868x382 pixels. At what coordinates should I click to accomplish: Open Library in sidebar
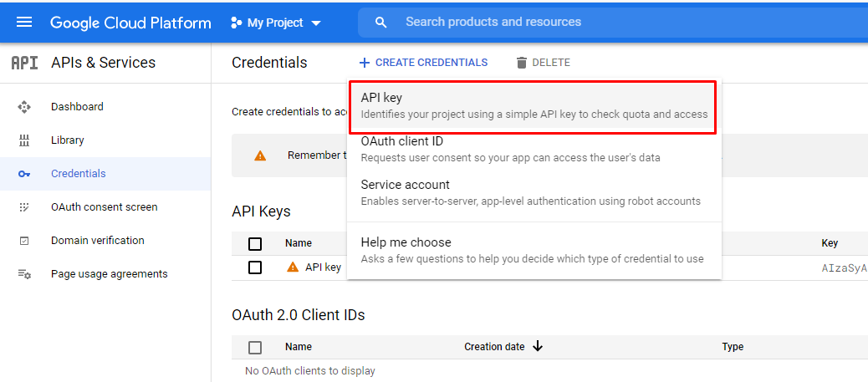tap(105, 140)
